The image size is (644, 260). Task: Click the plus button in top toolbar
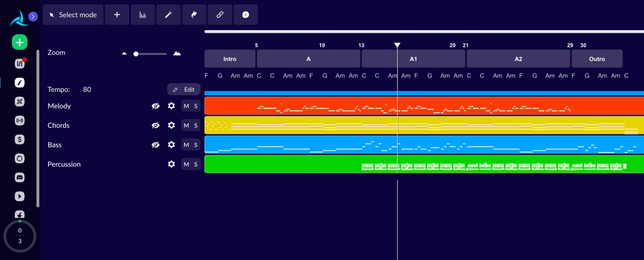[117, 15]
